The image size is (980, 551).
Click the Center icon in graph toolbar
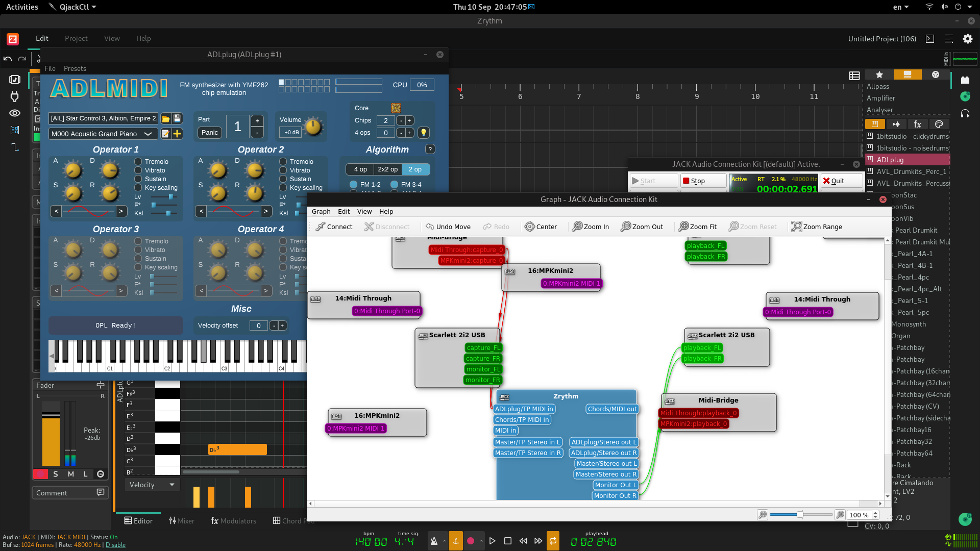coord(530,227)
